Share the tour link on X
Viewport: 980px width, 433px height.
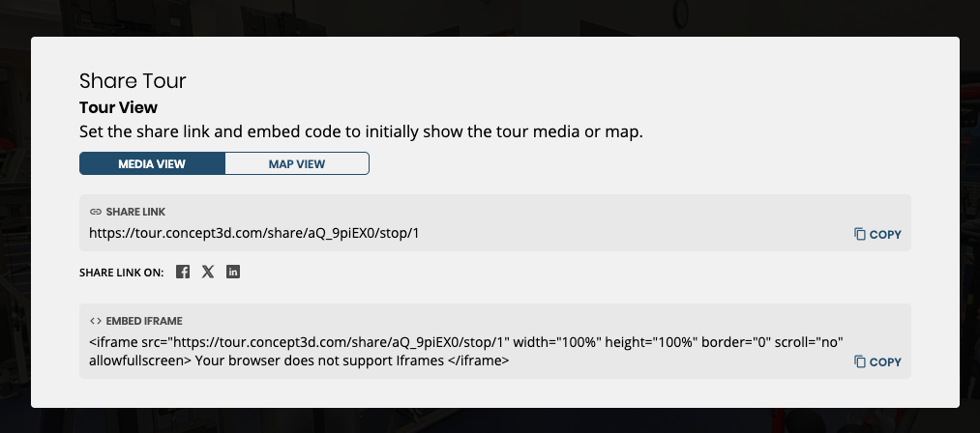[x=208, y=272]
